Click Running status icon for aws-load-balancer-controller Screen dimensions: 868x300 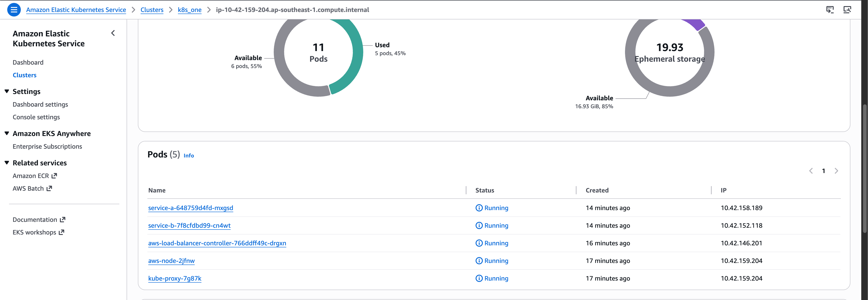(x=479, y=243)
